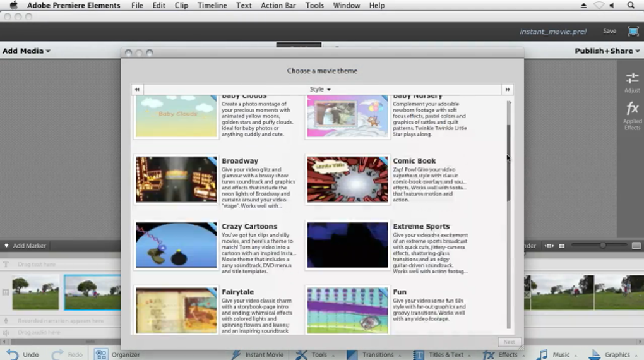Open Titles & Text panel
Viewport: 644px width, 360px height.
click(441, 354)
